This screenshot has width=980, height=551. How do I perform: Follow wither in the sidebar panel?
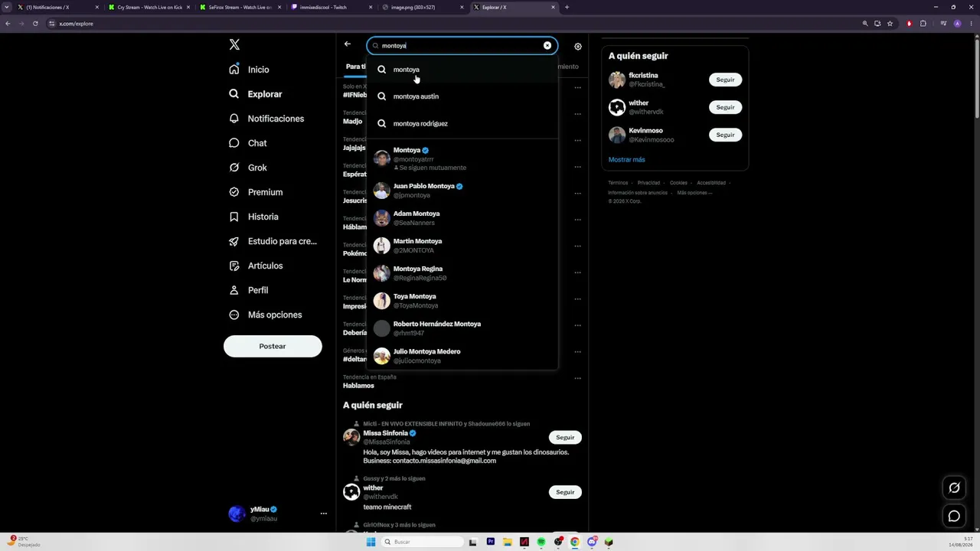pos(725,107)
